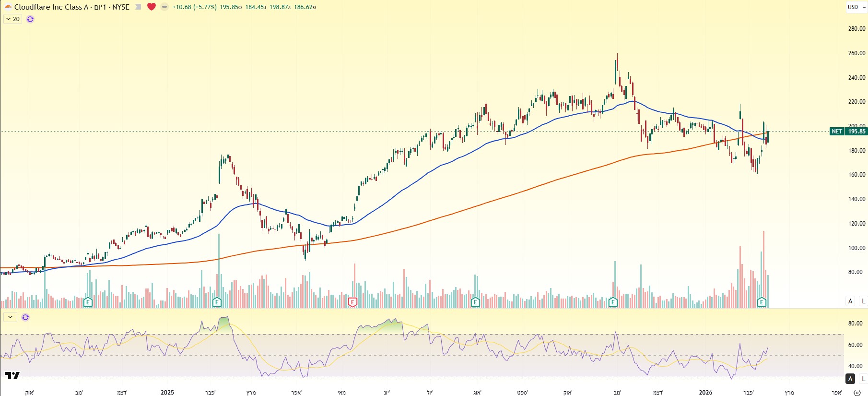Click the purple refresh icon under the title

pyautogui.click(x=30, y=19)
